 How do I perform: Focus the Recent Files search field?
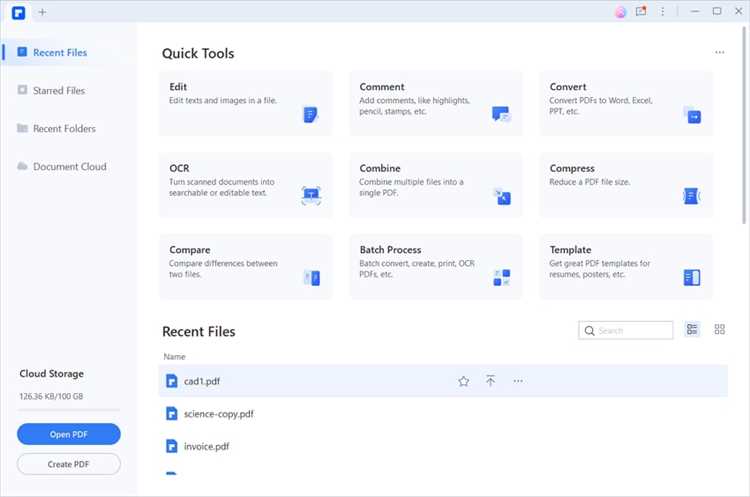click(x=626, y=331)
